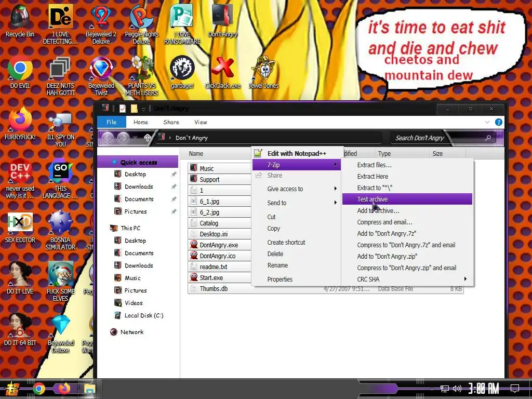Open the Bejeweled 2 Deluxe desktop icon
532x399 pixels.
point(101,24)
